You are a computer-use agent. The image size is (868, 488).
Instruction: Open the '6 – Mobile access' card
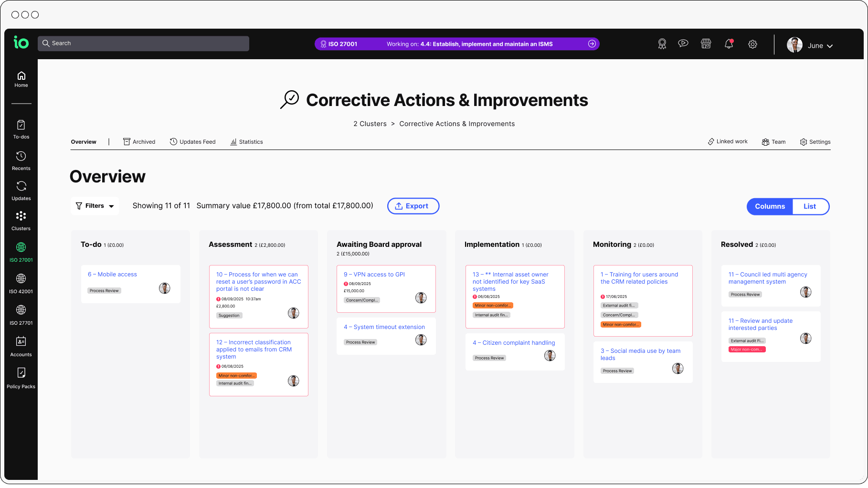coord(112,274)
